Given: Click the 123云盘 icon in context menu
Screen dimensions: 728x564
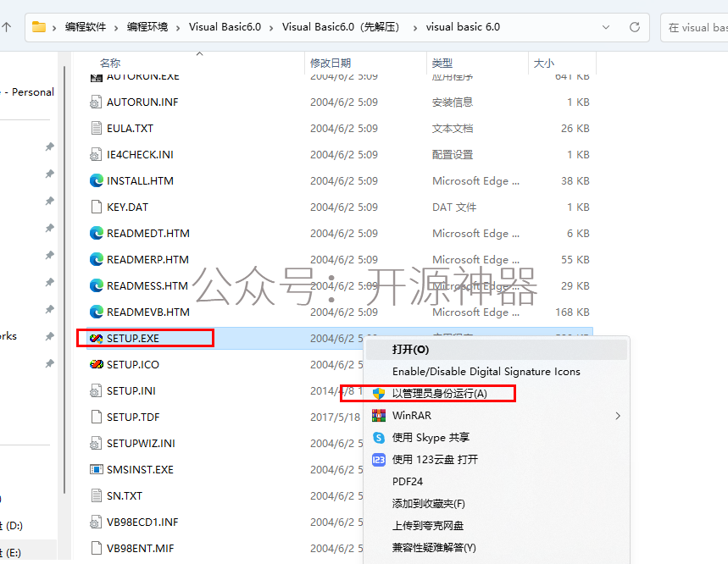Looking at the screenshot, I should click(379, 460).
